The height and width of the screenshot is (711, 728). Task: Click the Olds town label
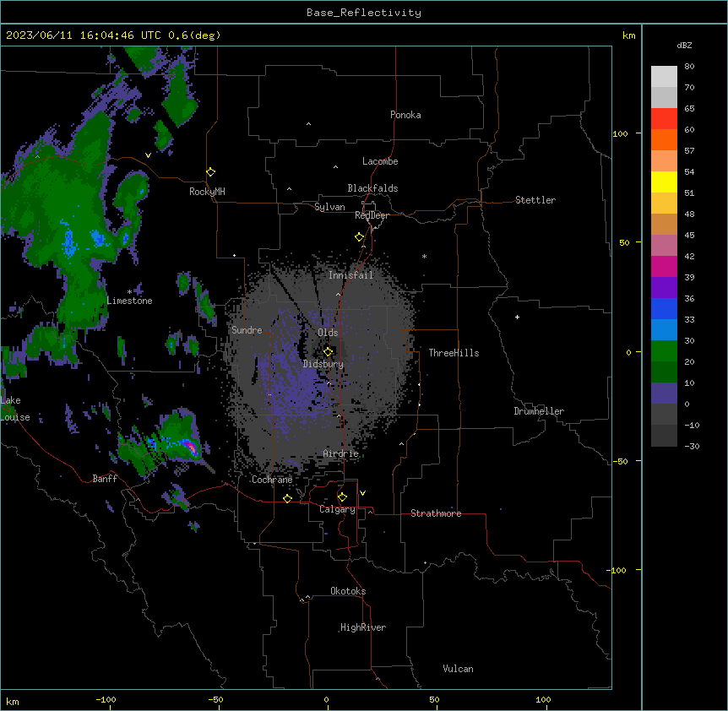328,333
